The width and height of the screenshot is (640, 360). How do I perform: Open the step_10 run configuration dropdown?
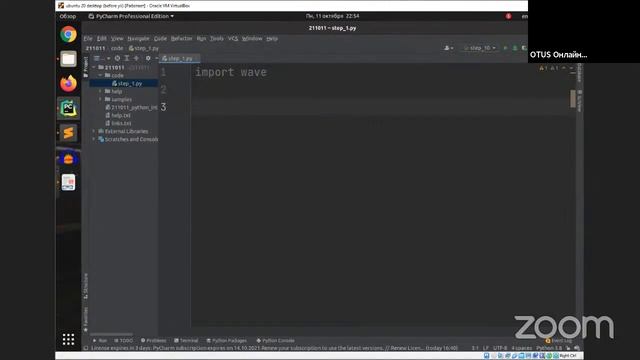click(x=480, y=48)
